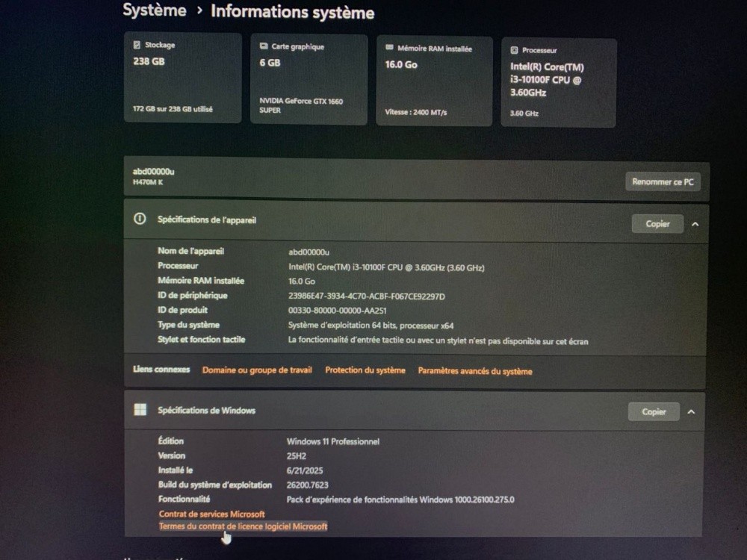This screenshot has height=560, width=747.
Task: Collapse the Spécifications de Windows section
Action: (691, 412)
